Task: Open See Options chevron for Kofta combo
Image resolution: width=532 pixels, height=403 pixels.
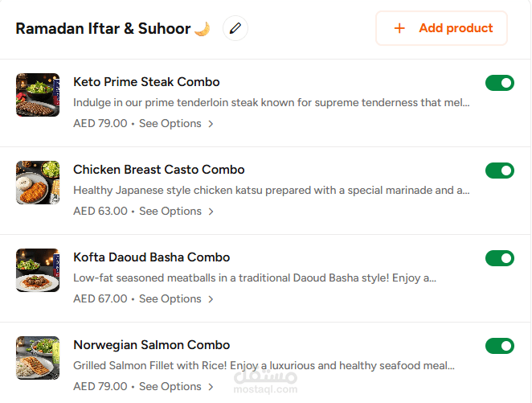Action: coord(211,299)
